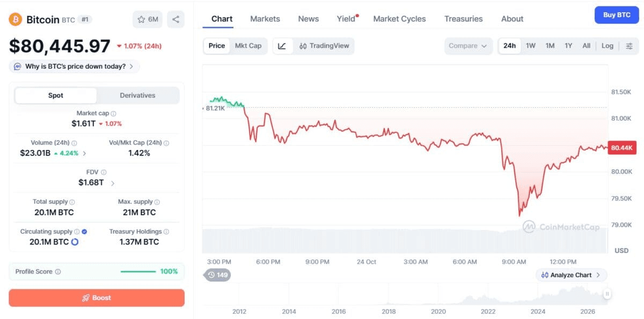The width and height of the screenshot is (644, 319).
Task: Add Bitcoin to watchlist with star button
Action: (148, 19)
